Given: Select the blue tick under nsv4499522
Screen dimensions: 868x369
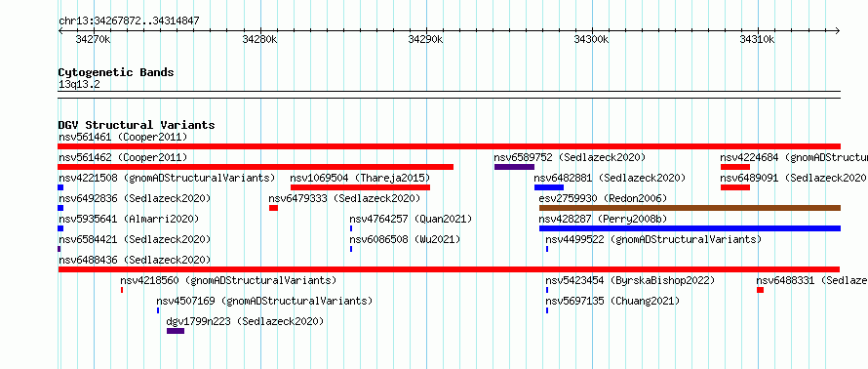Looking at the screenshot, I should tap(547, 249).
